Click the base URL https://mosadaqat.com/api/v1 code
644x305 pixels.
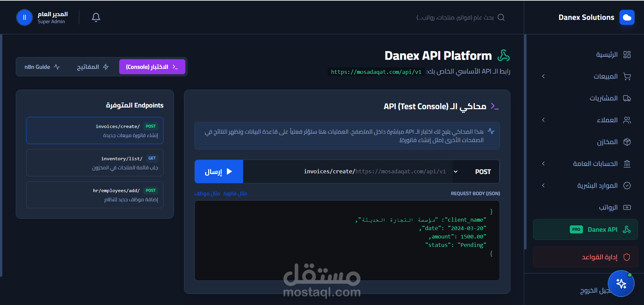click(376, 72)
